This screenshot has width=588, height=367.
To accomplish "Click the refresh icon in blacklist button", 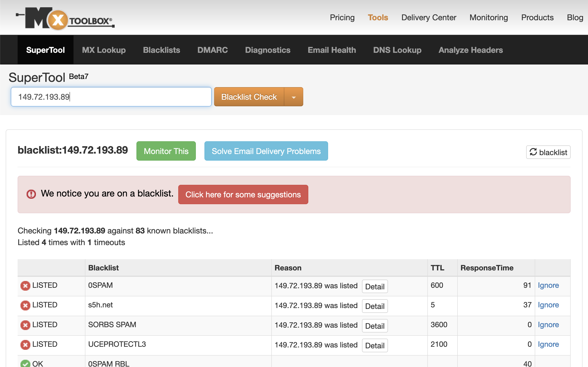I will click(533, 152).
